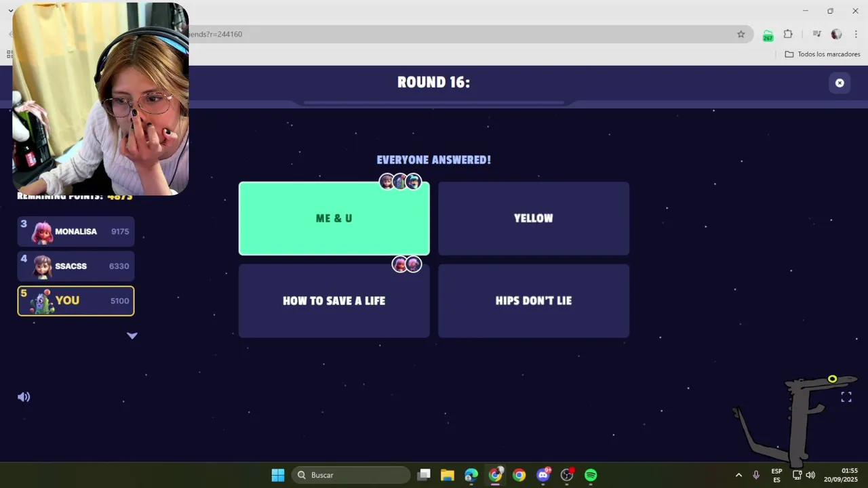This screenshot has width=868, height=488.
Task: Click SSACSS's score 6330
Action: click(119, 266)
